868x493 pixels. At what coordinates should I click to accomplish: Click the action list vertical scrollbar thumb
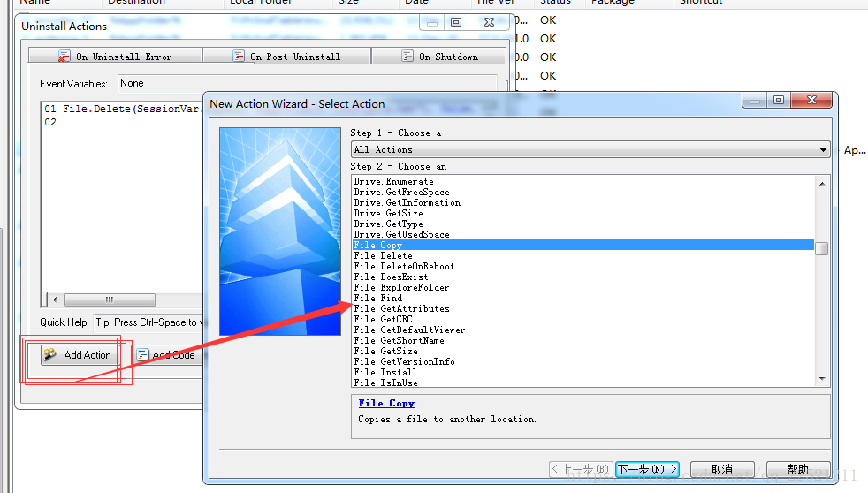click(822, 248)
